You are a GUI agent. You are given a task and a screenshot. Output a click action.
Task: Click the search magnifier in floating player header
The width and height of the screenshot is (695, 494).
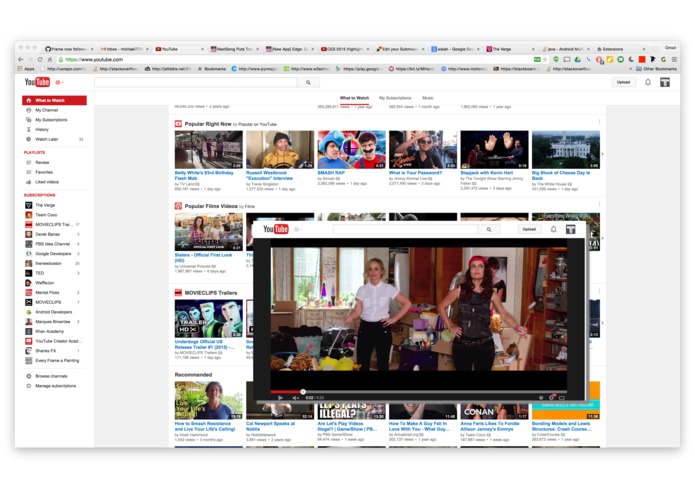click(x=489, y=229)
